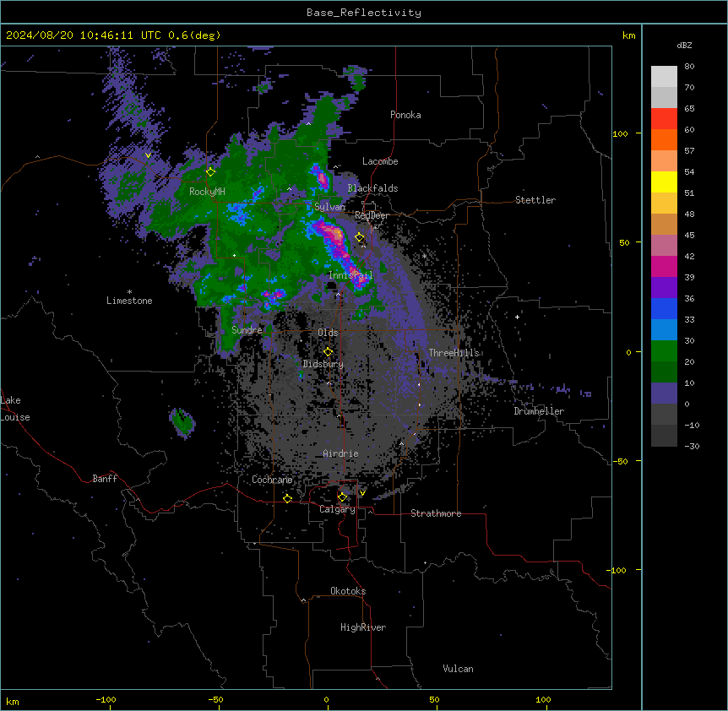728x711 pixels.
Task: Click the white plus marker north of Drumheller
Action: (517, 317)
